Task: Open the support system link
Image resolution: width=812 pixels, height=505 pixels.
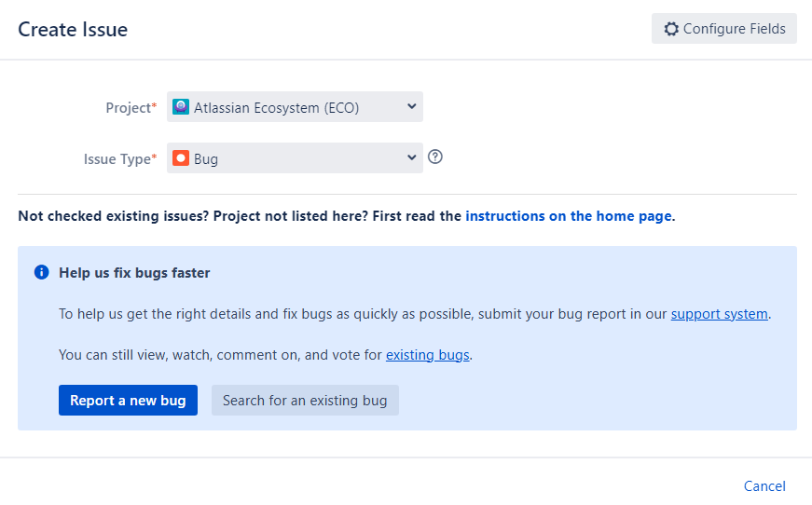Action: pyautogui.click(x=719, y=314)
